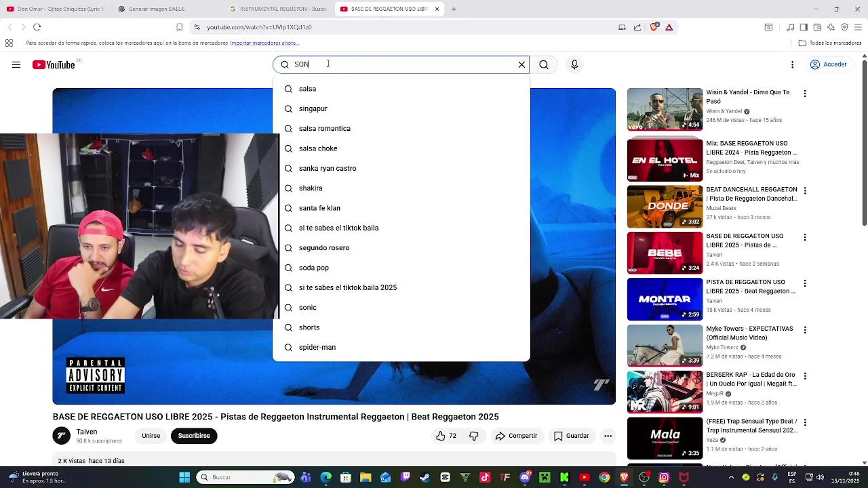868x488 pixels.
Task: Click the Suscribirse button
Action: pyautogui.click(x=194, y=436)
